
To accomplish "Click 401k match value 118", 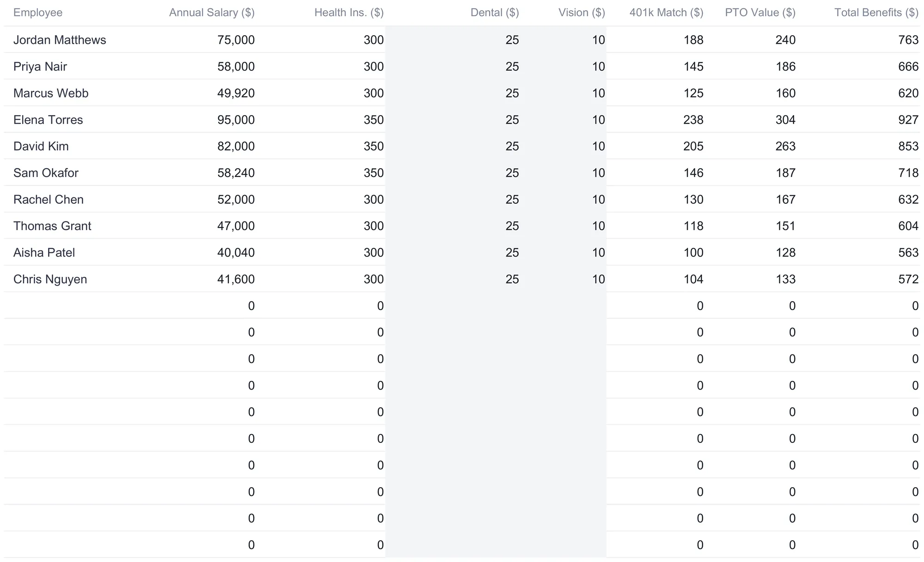I will pyautogui.click(x=693, y=226).
